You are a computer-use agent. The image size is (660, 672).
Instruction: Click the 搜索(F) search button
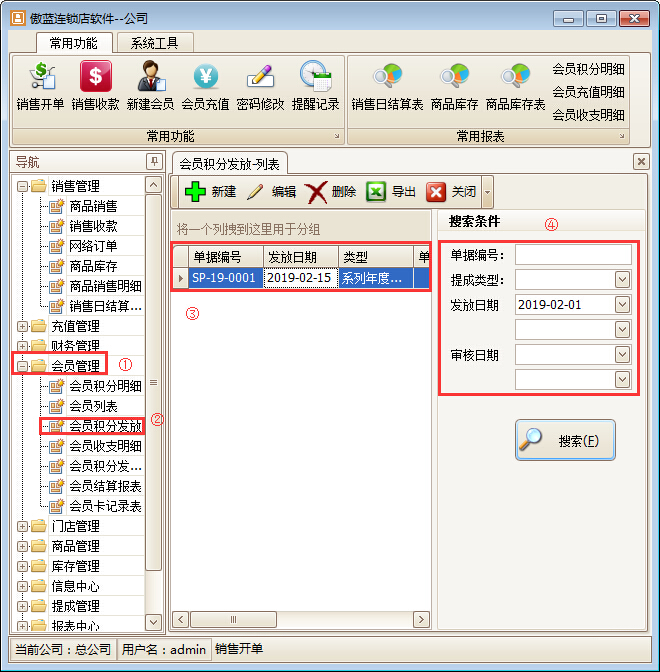[x=565, y=440]
